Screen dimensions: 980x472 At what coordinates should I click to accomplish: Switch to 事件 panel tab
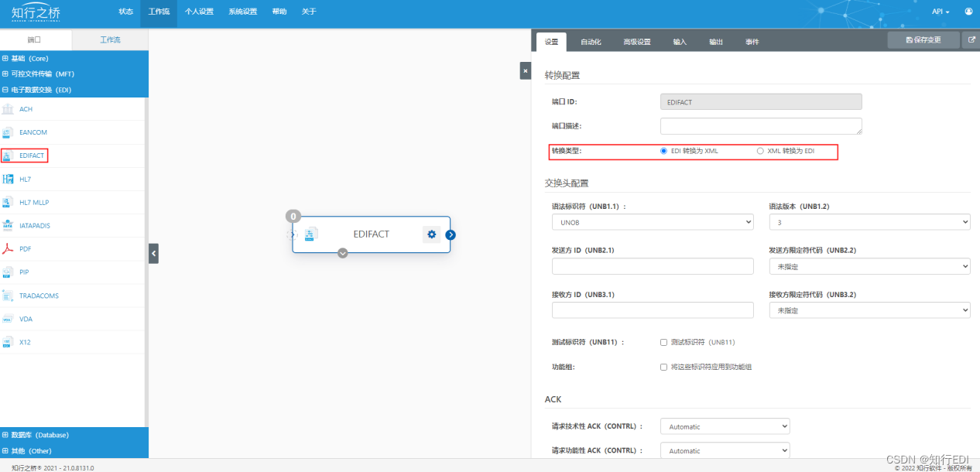pyautogui.click(x=752, y=42)
